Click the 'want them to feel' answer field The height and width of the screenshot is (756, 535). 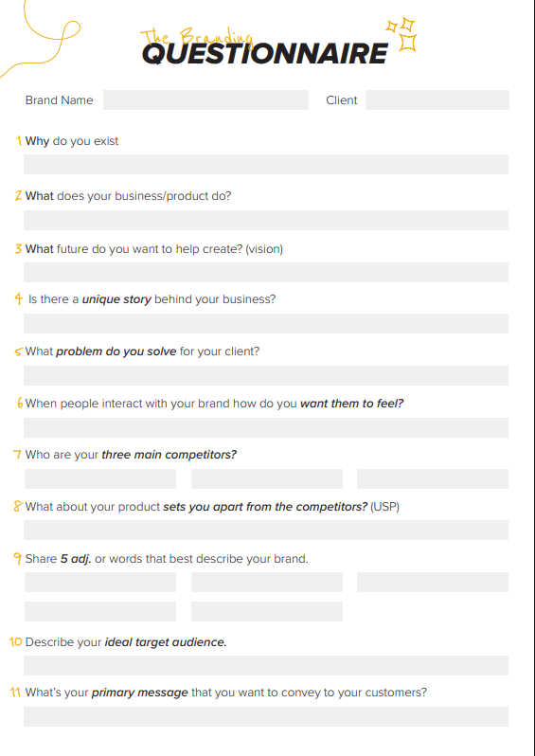[x=266, y=427]
